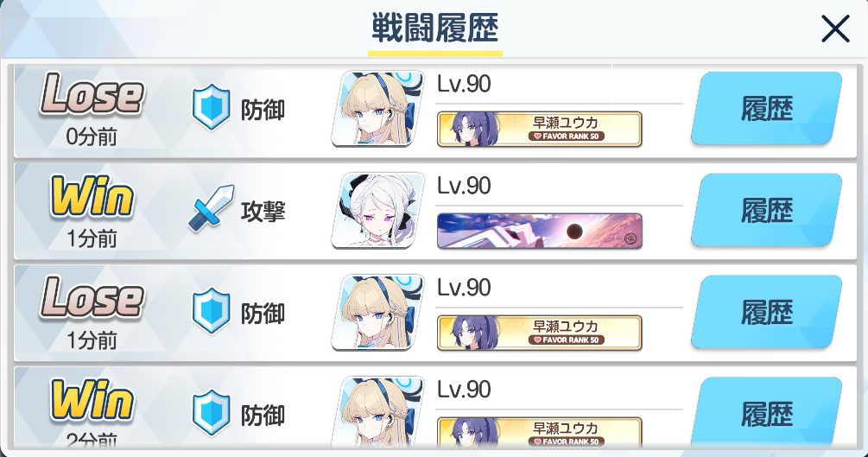The height and width of the screenshot is (457, 868).
Task: Select blonde character portrait in third row
Action: coord(378,313)
